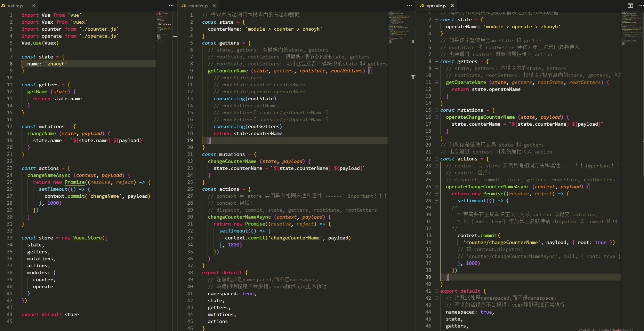Screen dimensions: 644x331
Task: Click 'namespaced: true,' in operate.js
Action: pos(470,312)
